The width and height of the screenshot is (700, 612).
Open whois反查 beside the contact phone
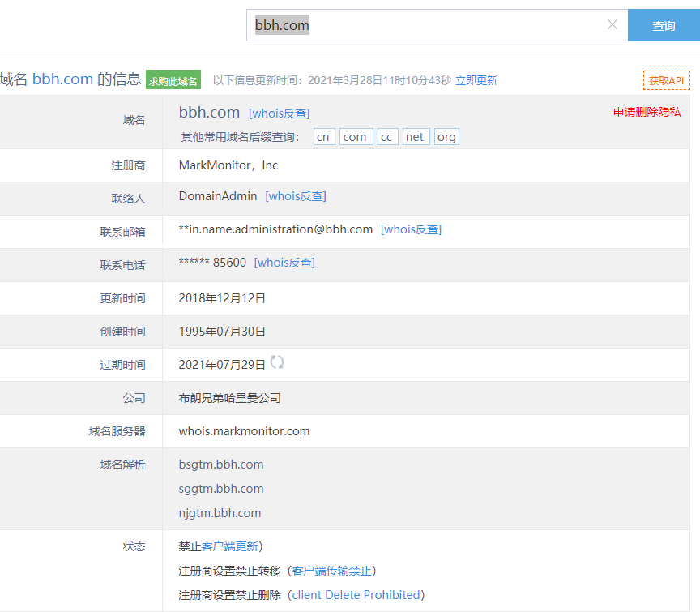coord(284,263)
